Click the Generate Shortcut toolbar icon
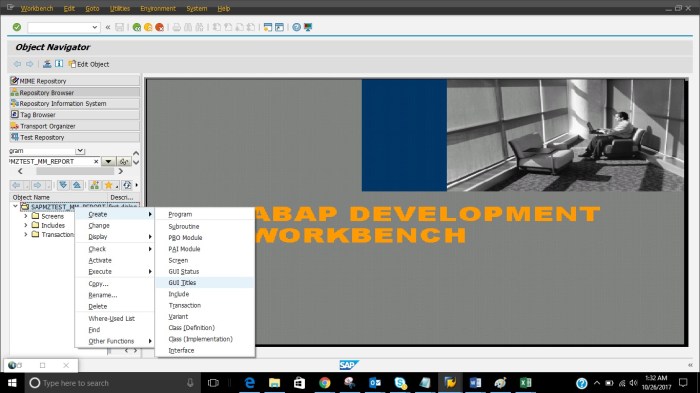The image size is (700, 393). [279, 27]
